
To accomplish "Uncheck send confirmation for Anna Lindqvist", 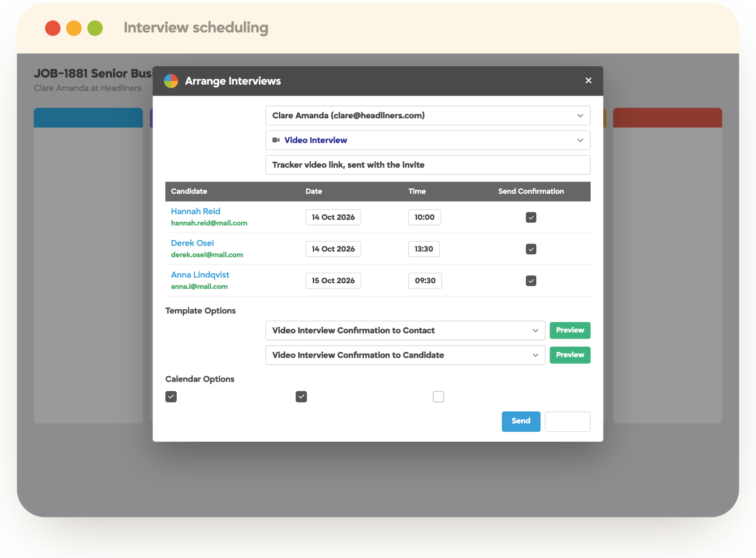I will pyautogui.click(x=531, y=281).
